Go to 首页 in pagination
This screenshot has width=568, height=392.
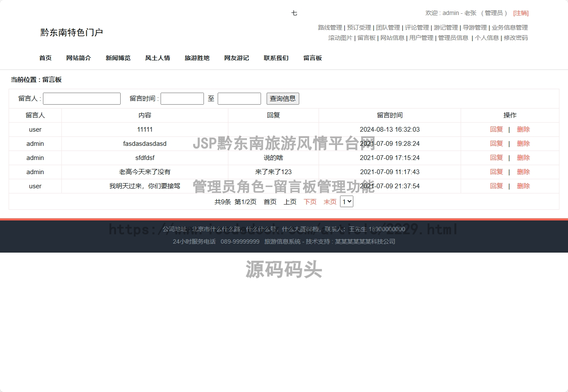(x=270, y=202)
